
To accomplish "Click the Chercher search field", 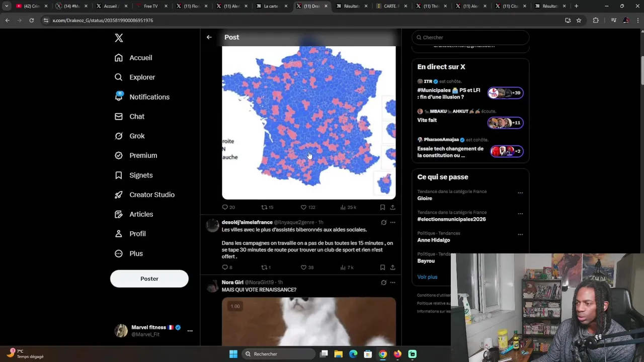I will pos(470,37).
